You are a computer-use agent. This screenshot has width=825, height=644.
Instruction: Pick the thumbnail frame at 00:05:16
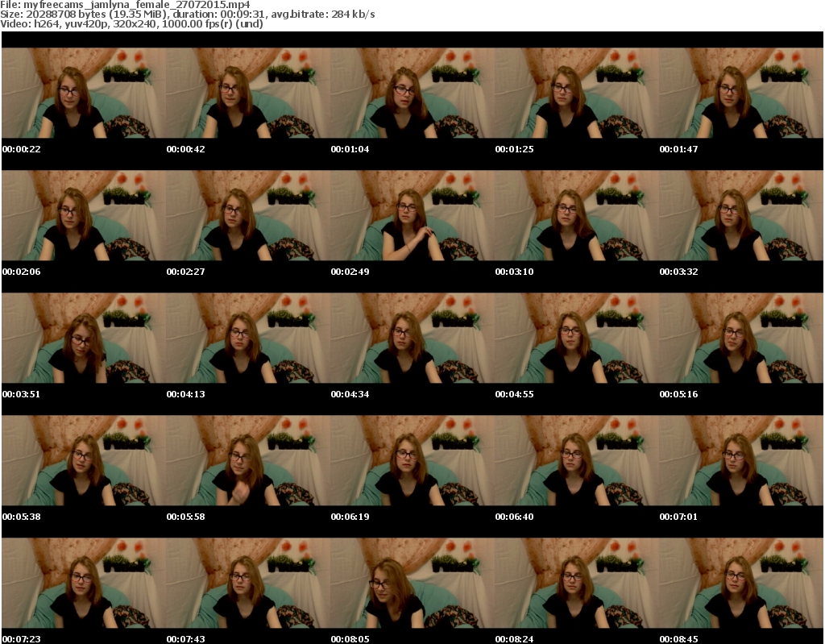pos(741,338)
